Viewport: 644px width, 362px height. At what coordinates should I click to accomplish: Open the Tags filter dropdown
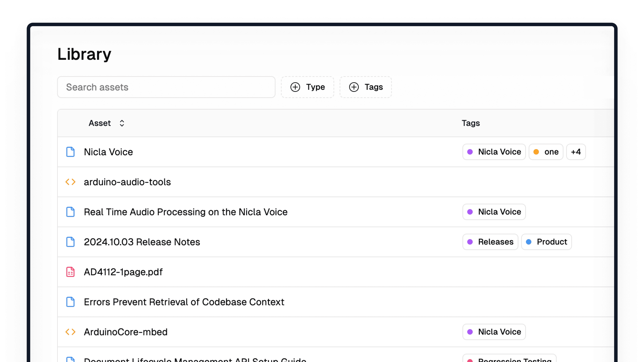(x=365, y=87)
